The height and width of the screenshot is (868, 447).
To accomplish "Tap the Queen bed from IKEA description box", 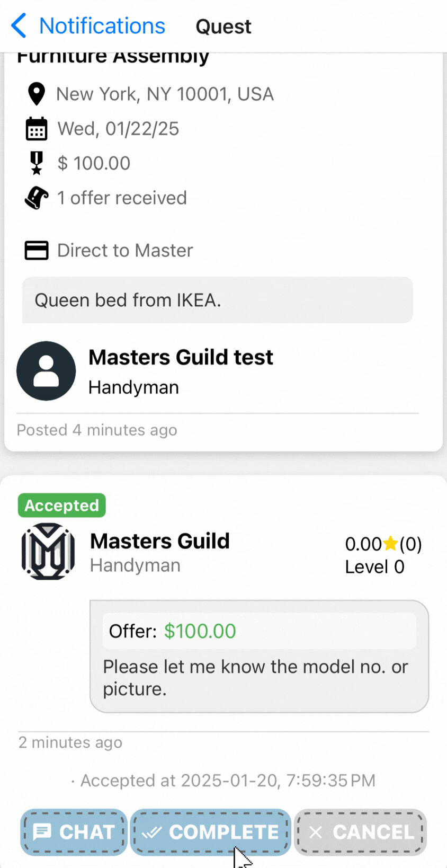I will click(x=217, y=300).
